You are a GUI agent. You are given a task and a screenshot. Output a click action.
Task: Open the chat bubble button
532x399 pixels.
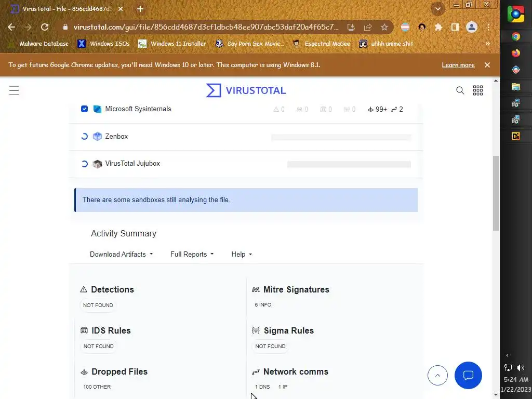(468, 375)
